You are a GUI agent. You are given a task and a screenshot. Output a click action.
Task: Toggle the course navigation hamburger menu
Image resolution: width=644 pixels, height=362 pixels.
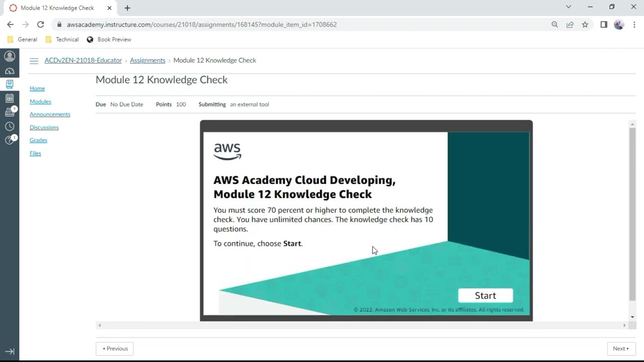click(34, 61)
